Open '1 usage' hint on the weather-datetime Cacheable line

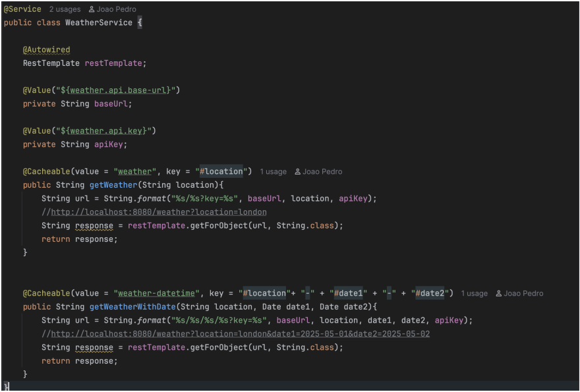click(x=474, y=293)
